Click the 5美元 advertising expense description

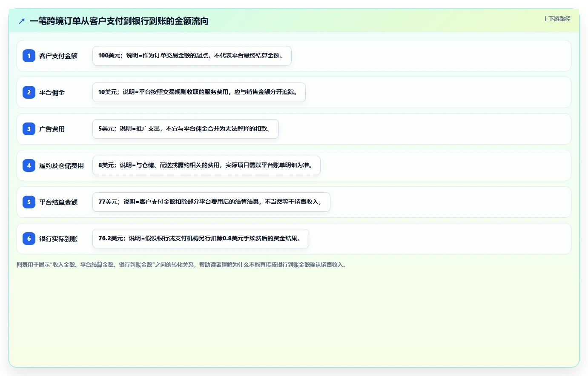(186, 129)
